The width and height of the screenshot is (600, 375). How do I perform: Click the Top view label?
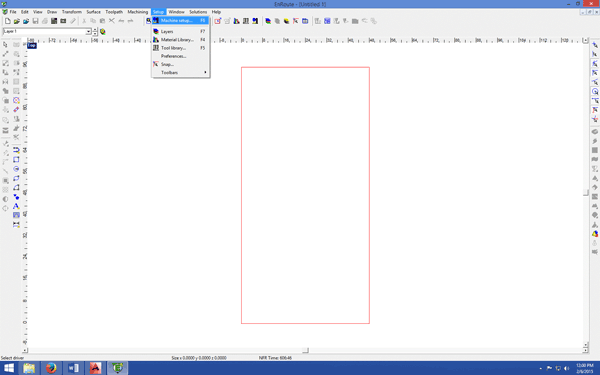pyautogui.click(x=32, y=46)
